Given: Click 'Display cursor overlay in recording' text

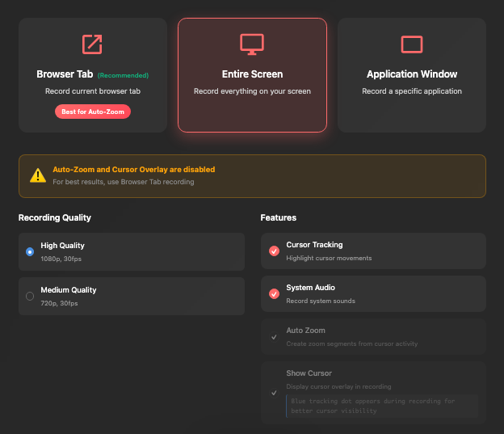Looking at the screenshot, I should click(x=338, y=386).
